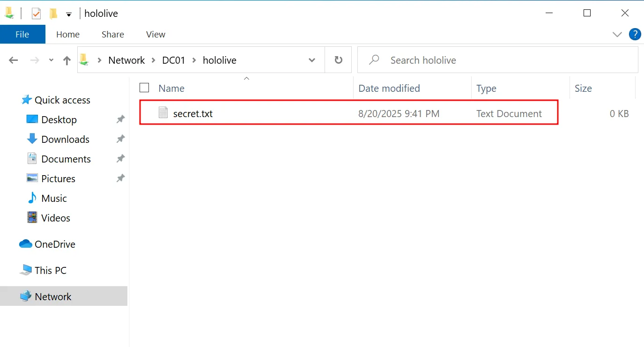Click the Music note icon in sidebar
This screenshot has height=347, width=644.
coord(32,198)
